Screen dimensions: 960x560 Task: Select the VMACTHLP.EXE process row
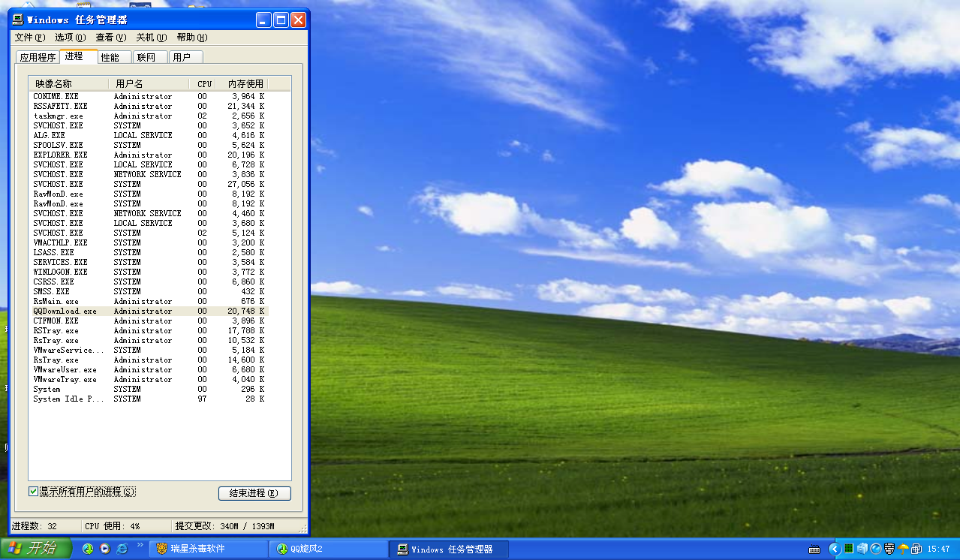149,242
